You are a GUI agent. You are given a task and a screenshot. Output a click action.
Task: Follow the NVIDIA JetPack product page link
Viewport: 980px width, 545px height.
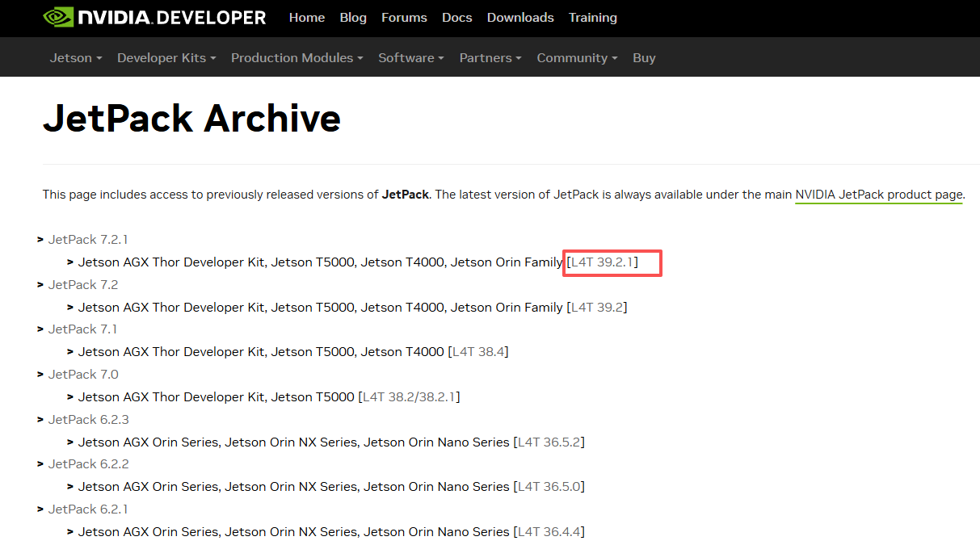click(879, 195)
